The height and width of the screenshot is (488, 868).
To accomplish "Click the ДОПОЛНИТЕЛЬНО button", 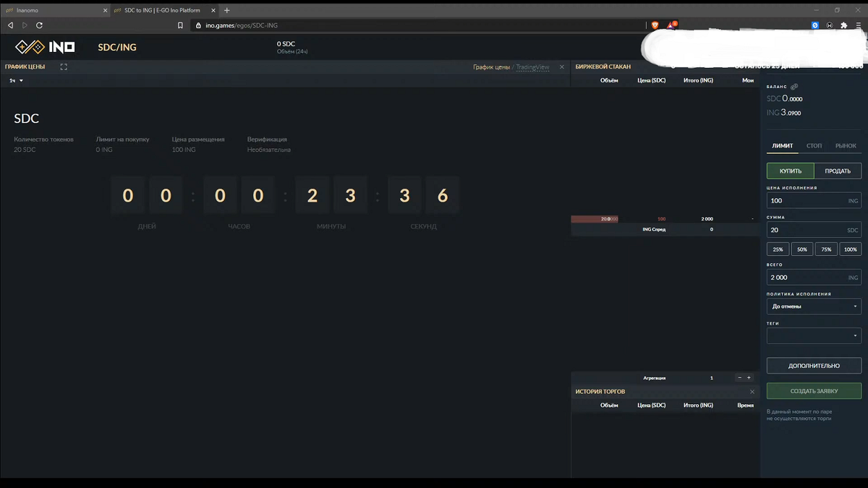I will coord(814,366).
